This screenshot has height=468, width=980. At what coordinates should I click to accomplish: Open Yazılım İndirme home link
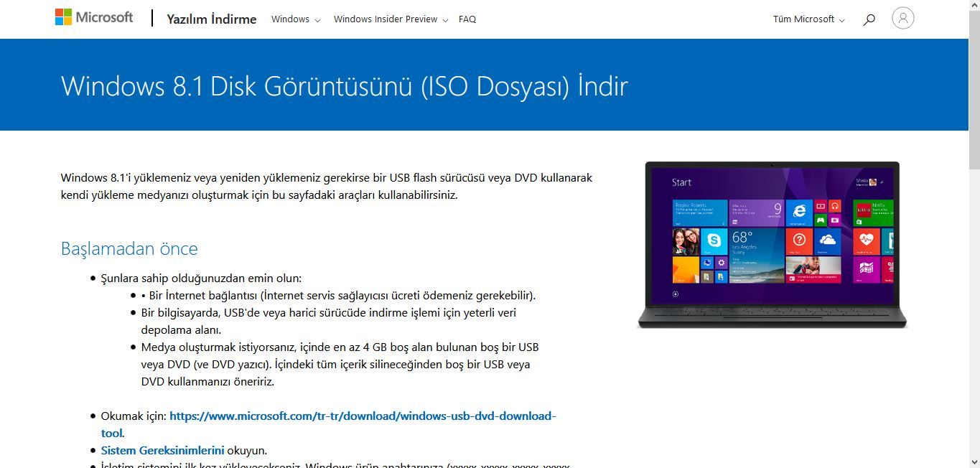[211, 19]
